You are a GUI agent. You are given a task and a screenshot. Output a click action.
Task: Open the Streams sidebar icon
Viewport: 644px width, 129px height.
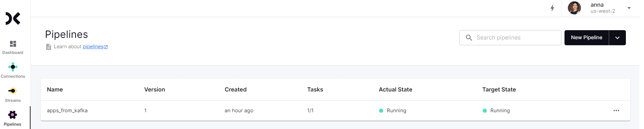[x=13, y=91]
